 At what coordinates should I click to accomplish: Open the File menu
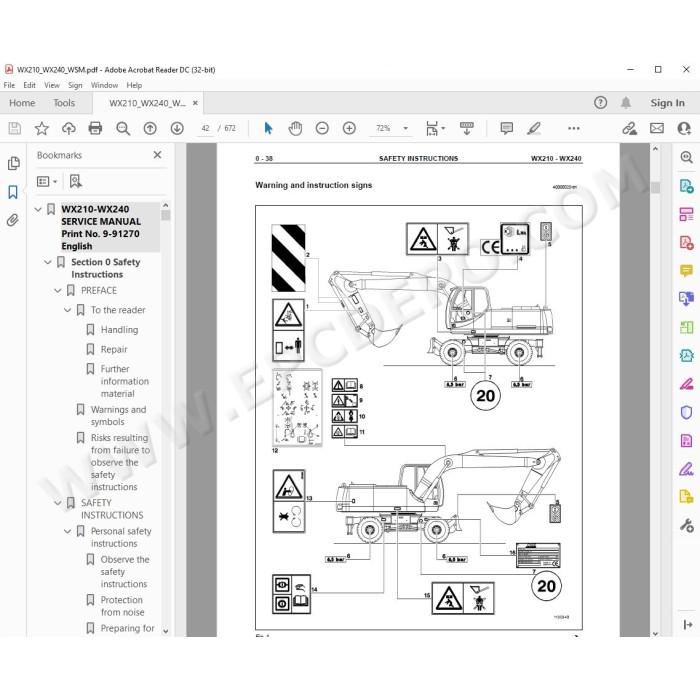coord(9,85)
